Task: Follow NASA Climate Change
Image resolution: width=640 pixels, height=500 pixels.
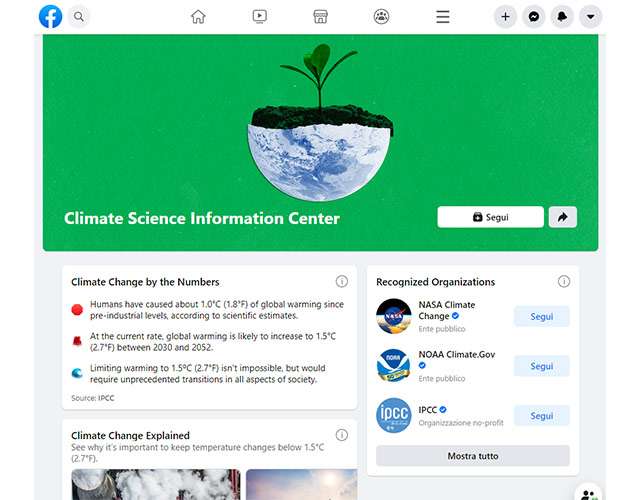Action: [542, 316]
